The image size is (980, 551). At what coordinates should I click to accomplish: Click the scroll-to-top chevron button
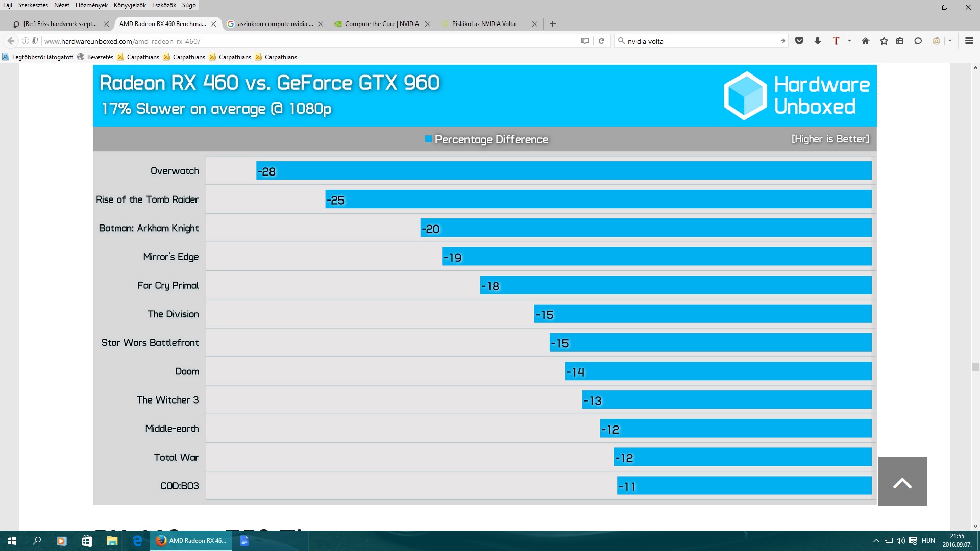902,482
